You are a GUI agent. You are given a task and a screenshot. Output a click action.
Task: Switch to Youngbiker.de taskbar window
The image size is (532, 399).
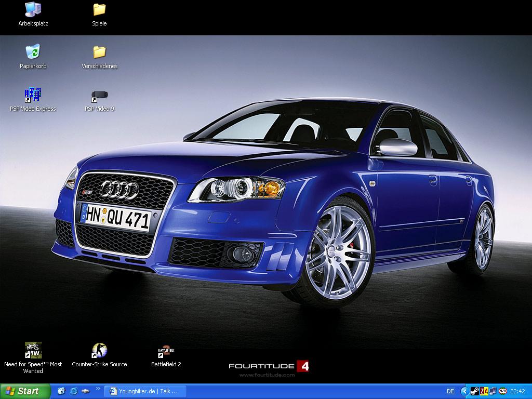point(145,391)
